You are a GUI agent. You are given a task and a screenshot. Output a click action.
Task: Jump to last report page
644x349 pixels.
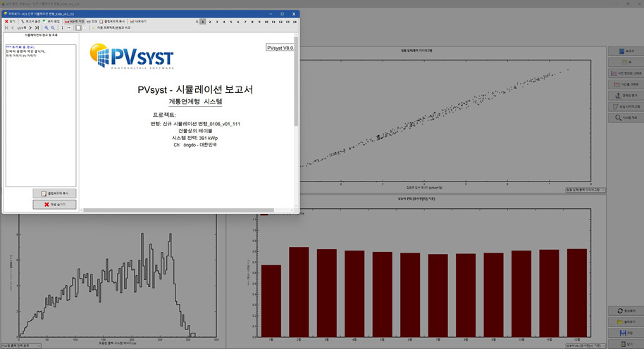pyautogui.click(x=37, y=28)
